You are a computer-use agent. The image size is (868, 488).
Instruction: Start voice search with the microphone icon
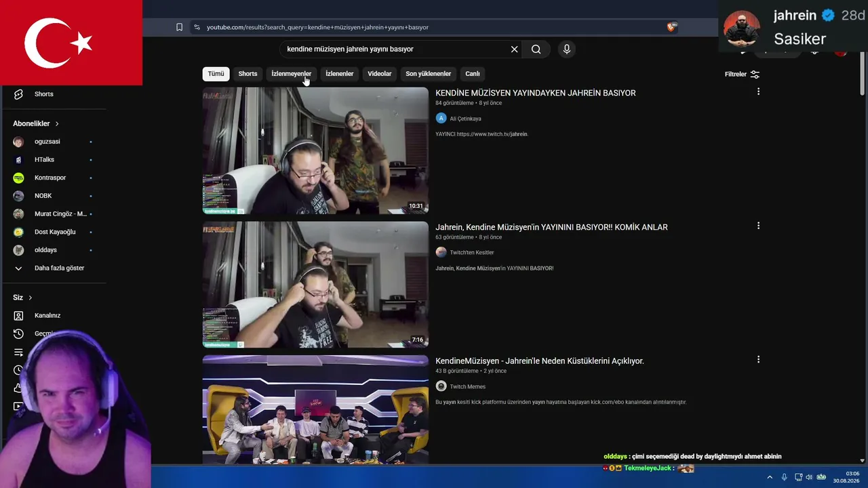[x=567, y=49]
